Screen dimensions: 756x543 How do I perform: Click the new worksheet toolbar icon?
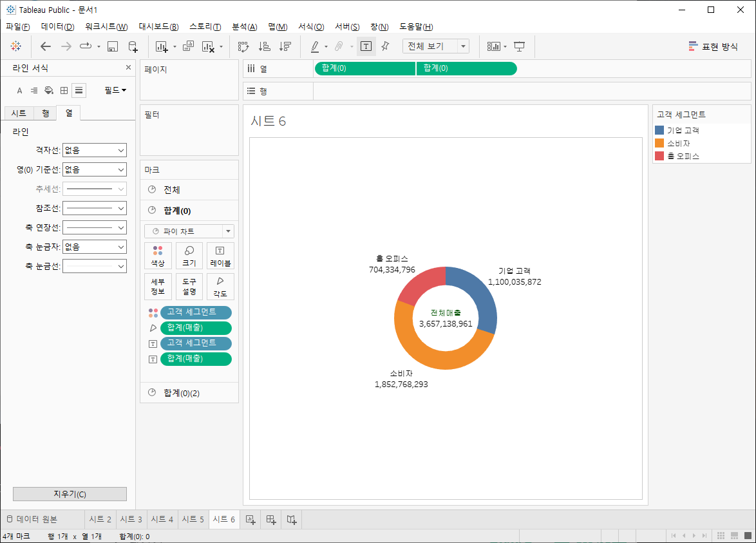click(x=162, y=46)
